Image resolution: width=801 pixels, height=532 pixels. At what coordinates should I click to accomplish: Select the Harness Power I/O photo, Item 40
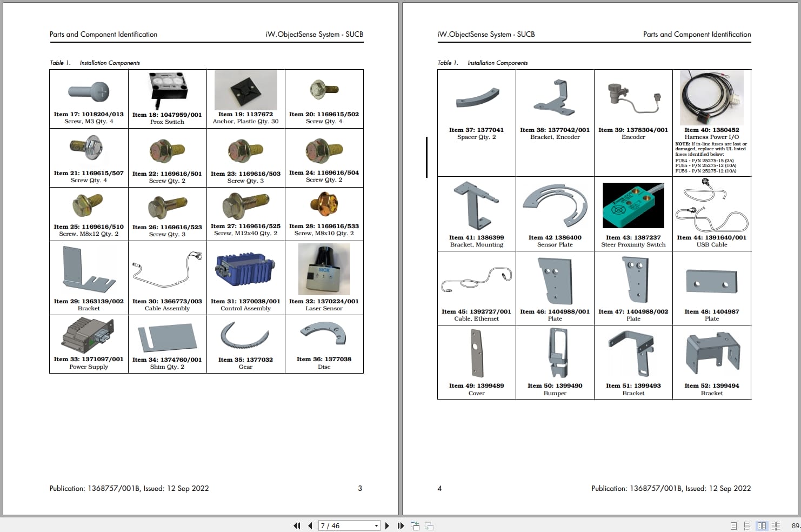point(712,97)
